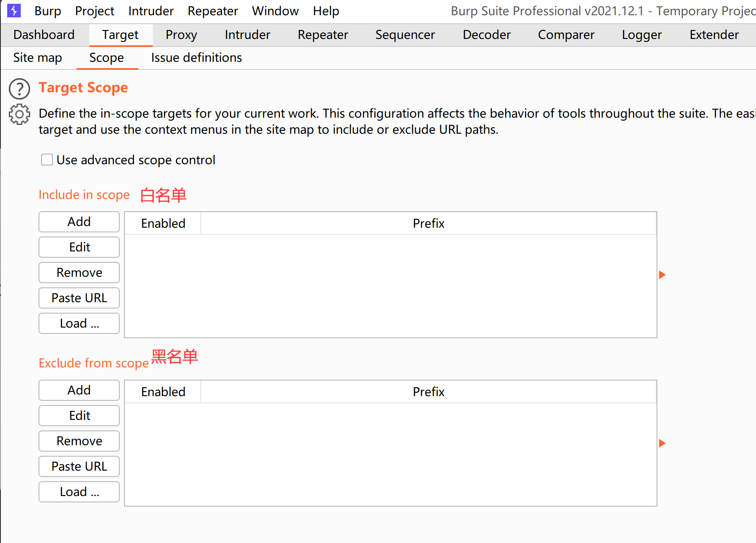
Task: Click Enabled column header in Exclude table
Action: pos(163,392)
